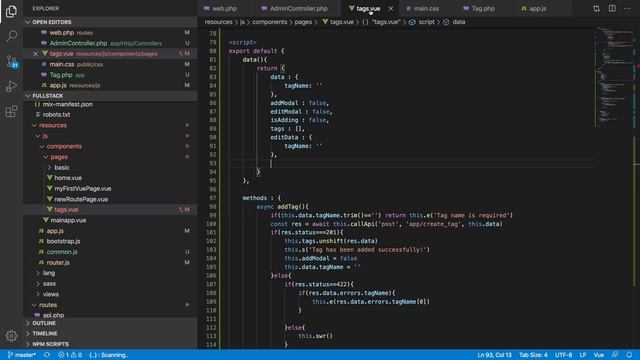The image size is (640, 360).
Task: Click the feedback icon in status bar
Action: pos(615,355)
